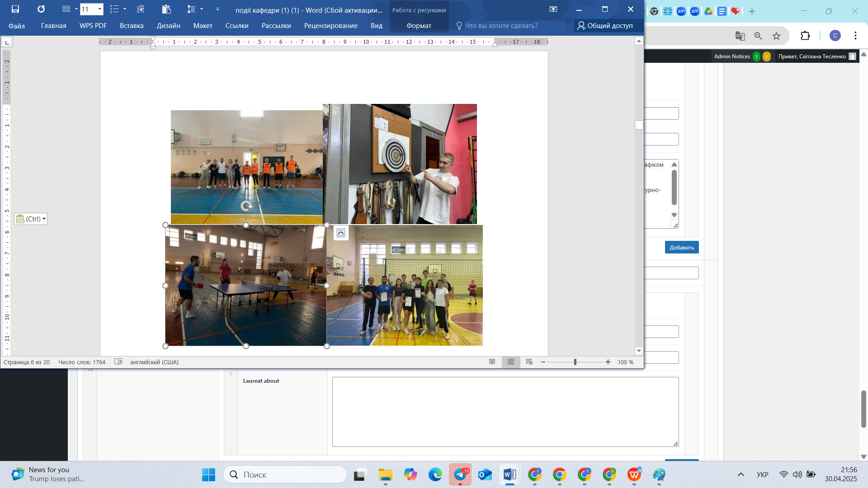Click Admin Notices in the browser admin bar
The height and width of the screenshot is (488, 868).
click(732, 56)
